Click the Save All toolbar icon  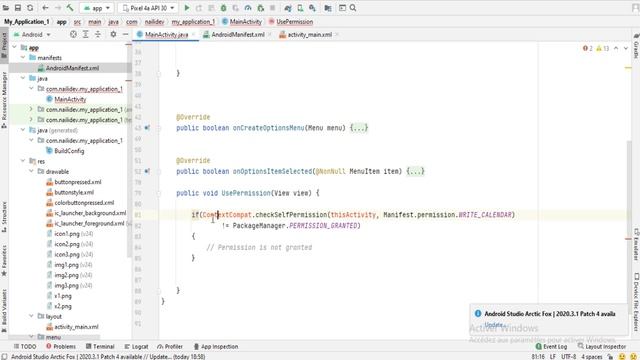pyautogui.click(x=18, y=8)
